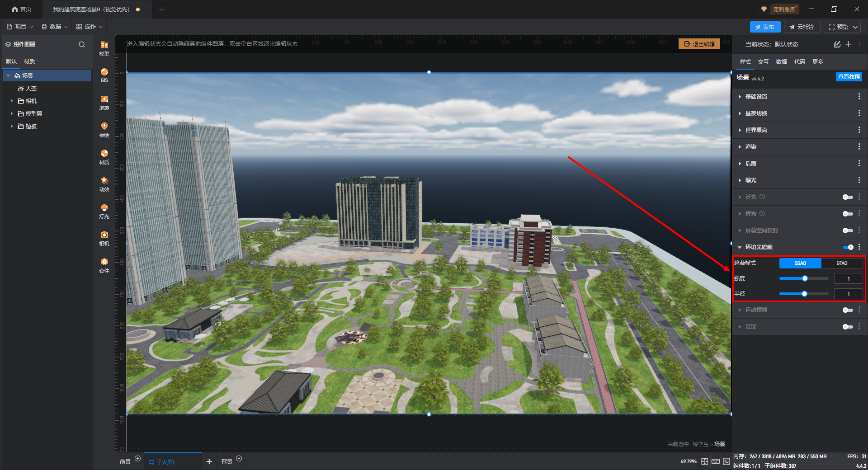Expand the 模型层 folder in layer tree
The image size is (868, 470).
point(12,113)
